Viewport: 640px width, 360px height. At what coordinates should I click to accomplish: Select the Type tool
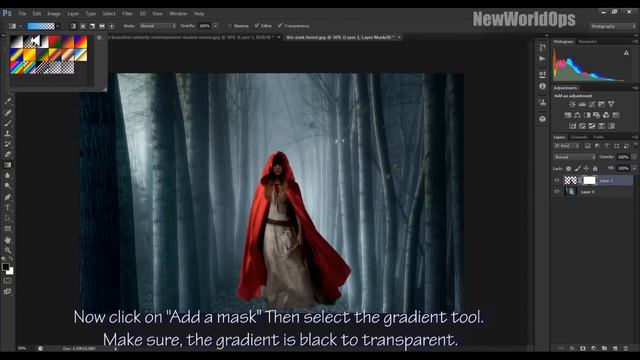(x=7, y=208)
